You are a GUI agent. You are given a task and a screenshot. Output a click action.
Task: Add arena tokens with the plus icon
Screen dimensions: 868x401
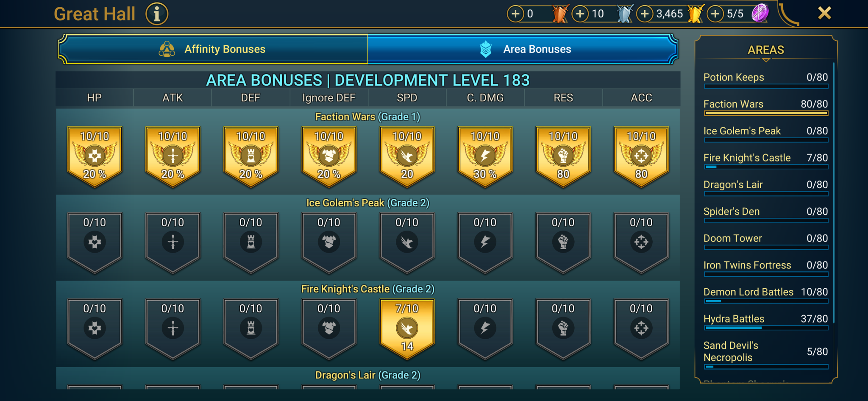point(715,14)
